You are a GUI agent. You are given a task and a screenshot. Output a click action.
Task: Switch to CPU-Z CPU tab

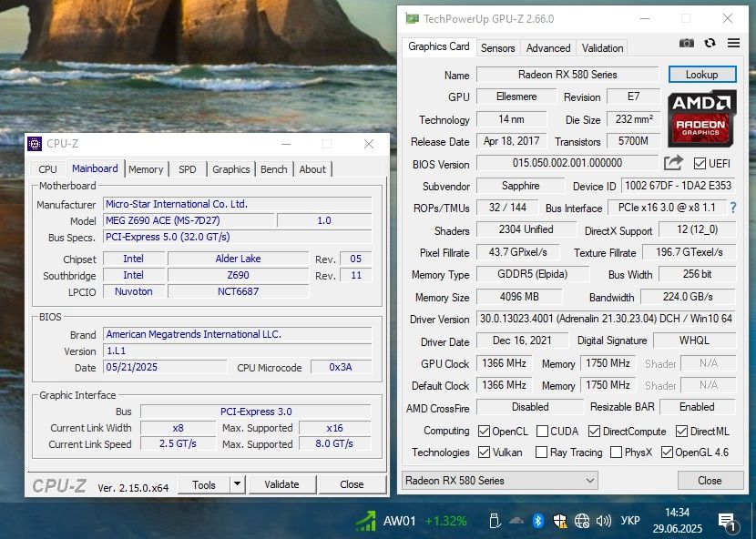tap(47, 169)
